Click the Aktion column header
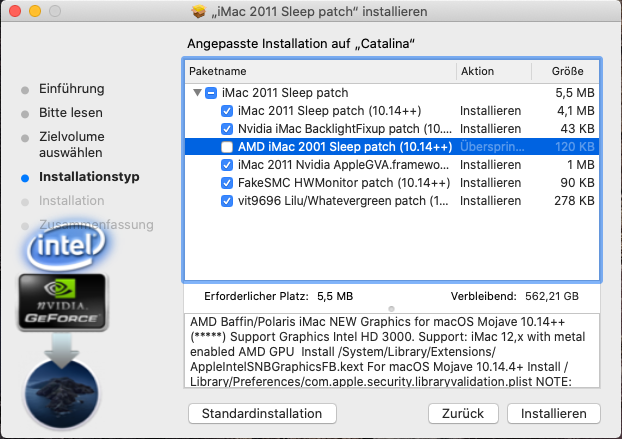 494,71
